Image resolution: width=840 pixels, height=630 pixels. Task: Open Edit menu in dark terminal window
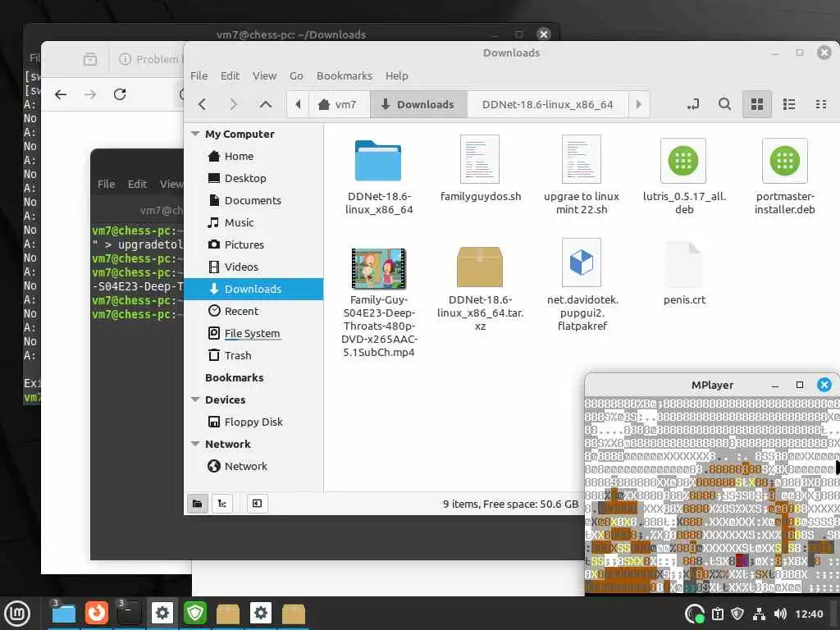pos(137,184)
